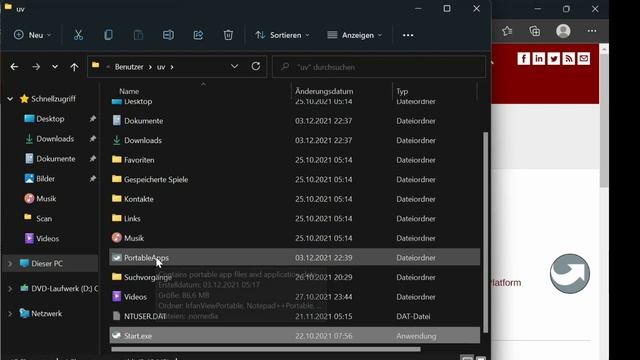
Task: Go forward with the right arrow
Action: point(36,67)
